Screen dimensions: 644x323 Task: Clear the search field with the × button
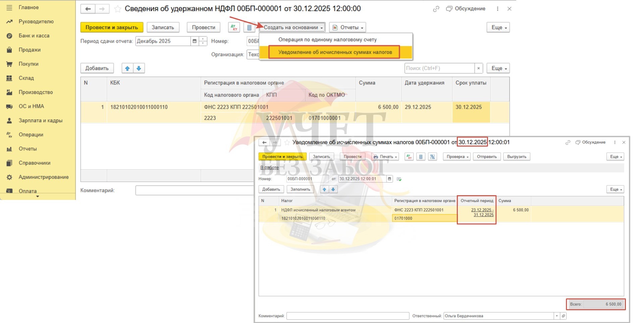click(x=479, y=68)
